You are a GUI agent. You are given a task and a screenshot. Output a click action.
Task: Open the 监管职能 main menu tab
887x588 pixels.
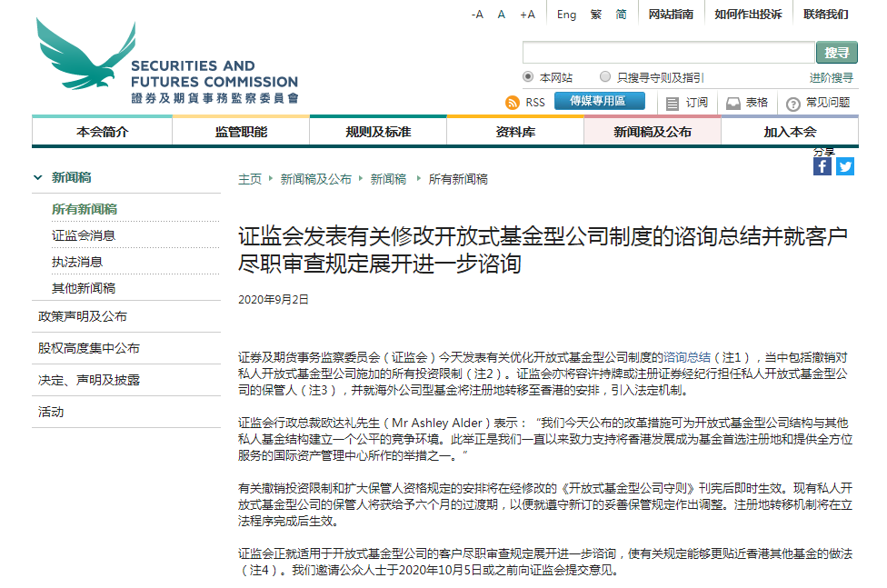[241, 132]
